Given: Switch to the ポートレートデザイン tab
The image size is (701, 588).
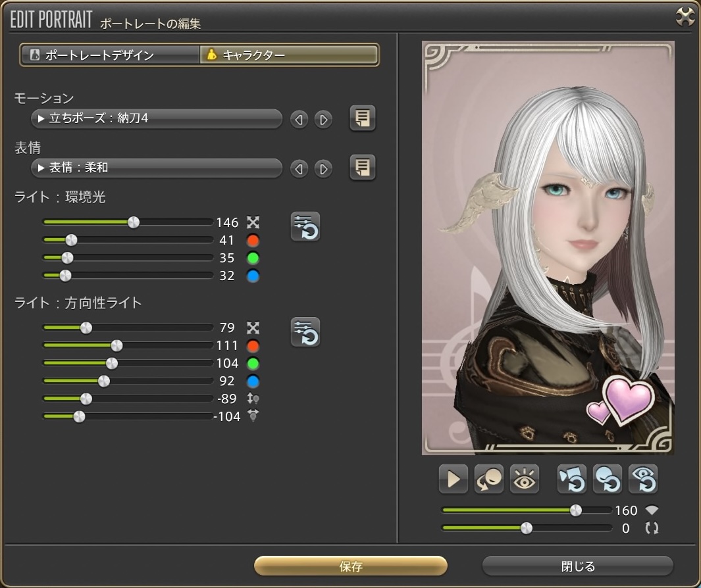Looking at the screenshot, I should pyautogui.click(x=110, y=55).
